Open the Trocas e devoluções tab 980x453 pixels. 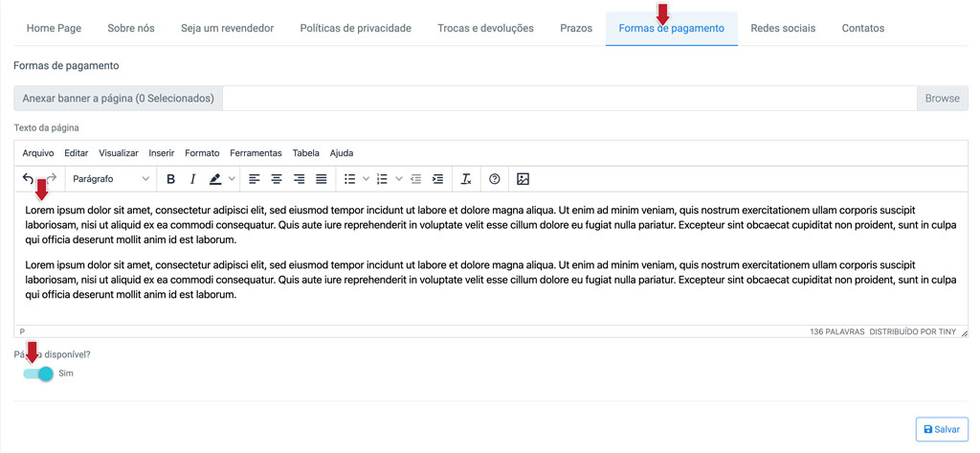pyautogui.click(x=485, y=28)
